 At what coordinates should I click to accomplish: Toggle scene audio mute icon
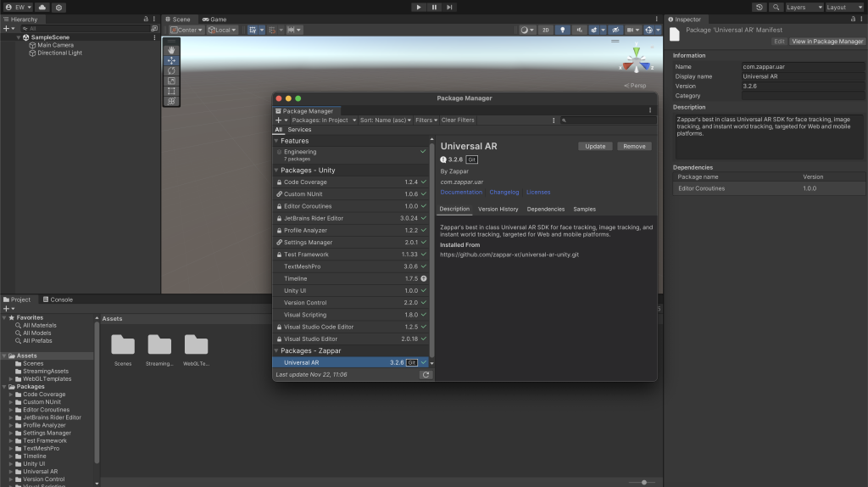click(x=579, y=30)
